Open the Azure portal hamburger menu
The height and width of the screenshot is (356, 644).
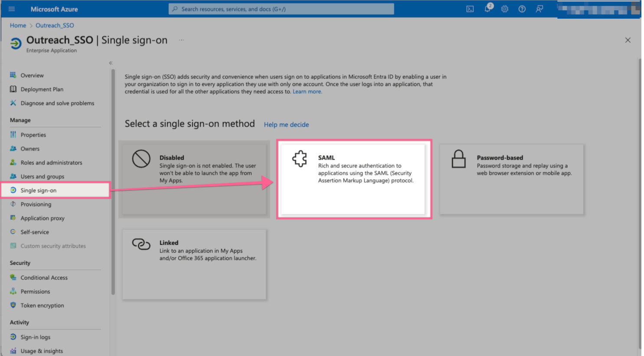pos(12,9)
